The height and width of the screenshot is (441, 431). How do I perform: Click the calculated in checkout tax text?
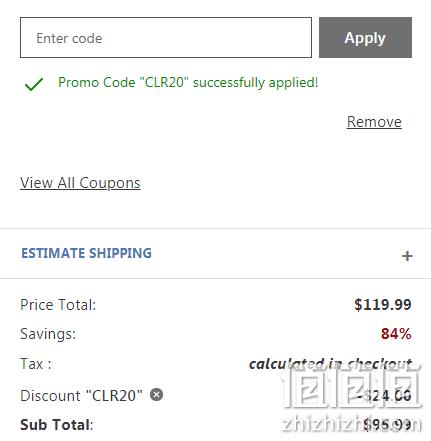(330, 364)
